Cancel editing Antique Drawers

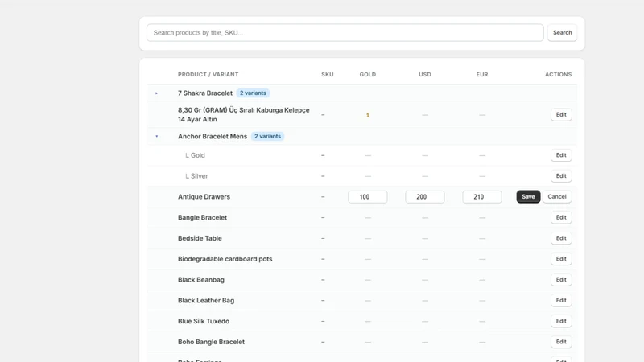557,196
